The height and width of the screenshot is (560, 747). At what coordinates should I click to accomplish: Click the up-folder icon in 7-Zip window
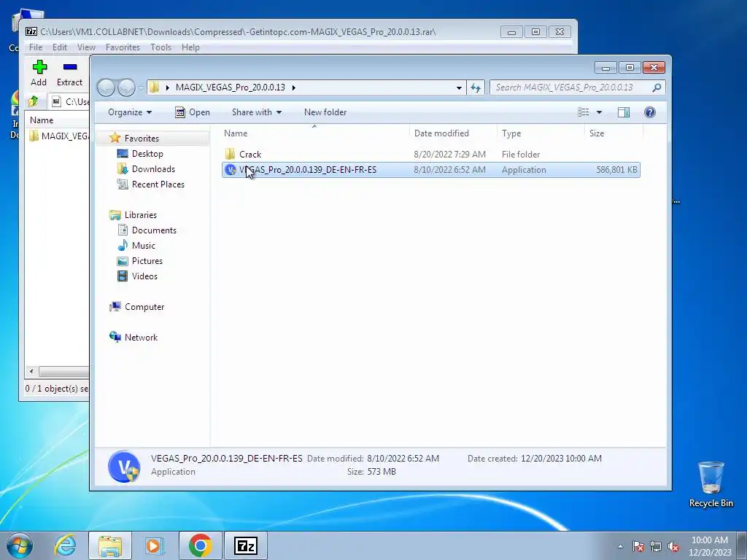click(34, 101)
